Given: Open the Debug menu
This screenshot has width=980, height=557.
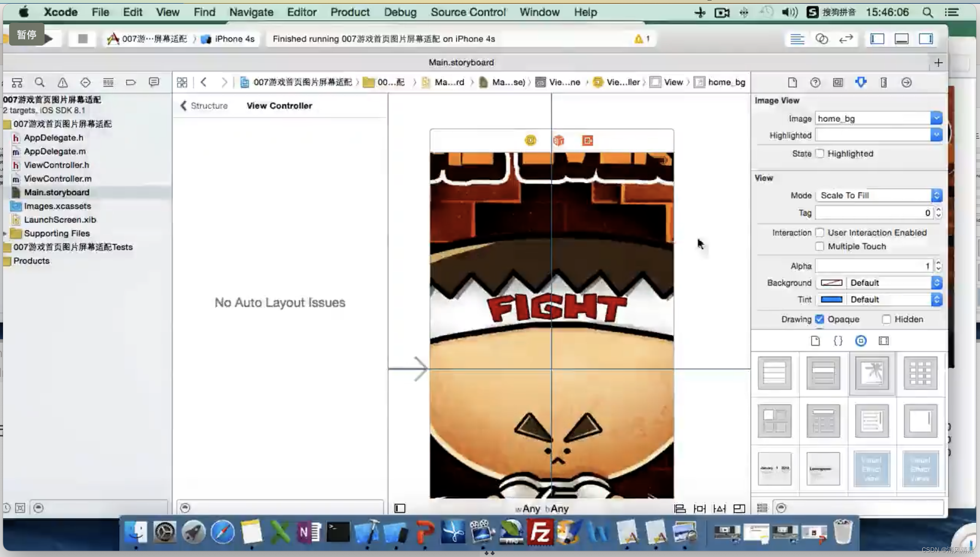Looking at the screenshot, I should [400, 12].
